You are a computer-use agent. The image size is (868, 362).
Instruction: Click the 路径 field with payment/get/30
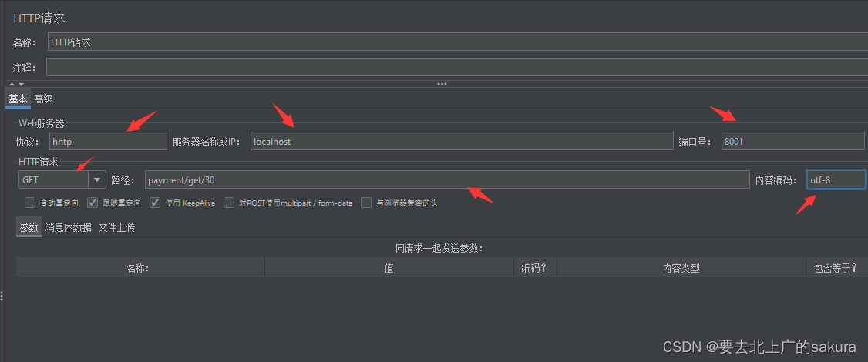447,180
